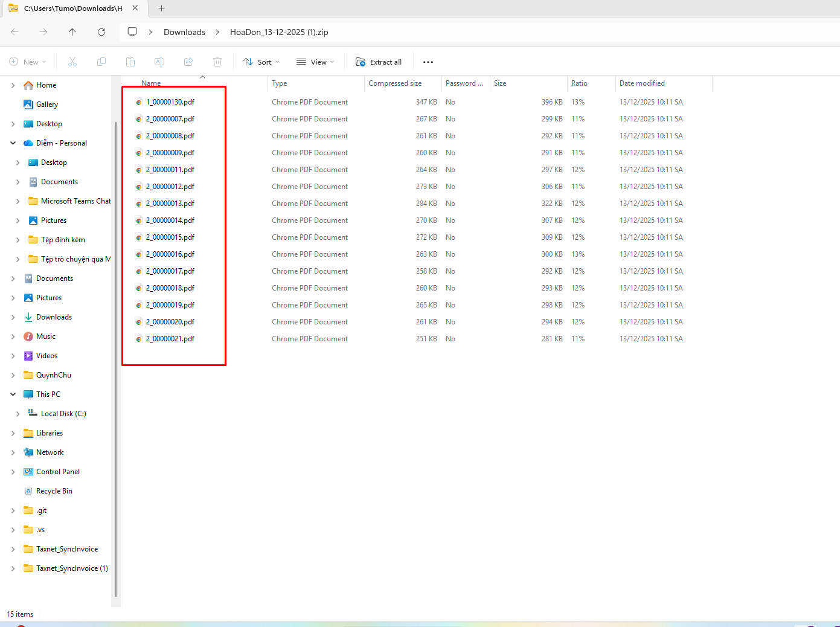Screen dimensions: 840x627
Task: Open the View dropdown menu
Action: point(315,62)
